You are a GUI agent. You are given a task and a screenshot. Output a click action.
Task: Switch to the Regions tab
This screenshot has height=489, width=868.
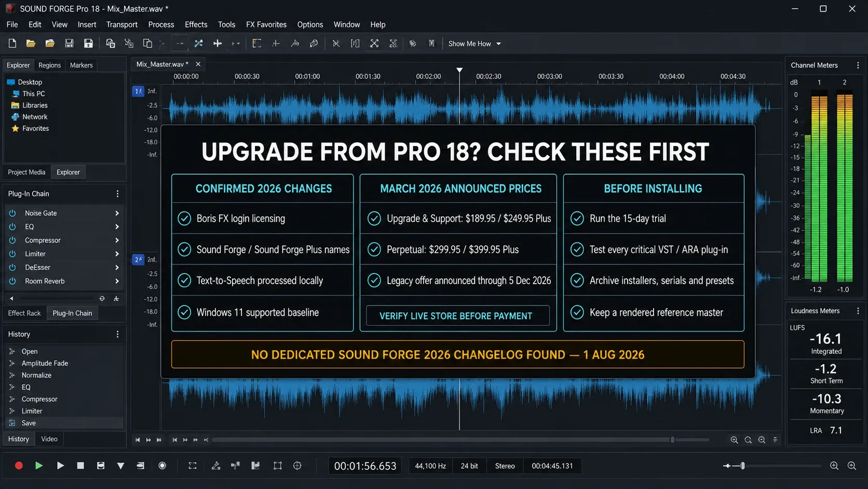[49, 65]
